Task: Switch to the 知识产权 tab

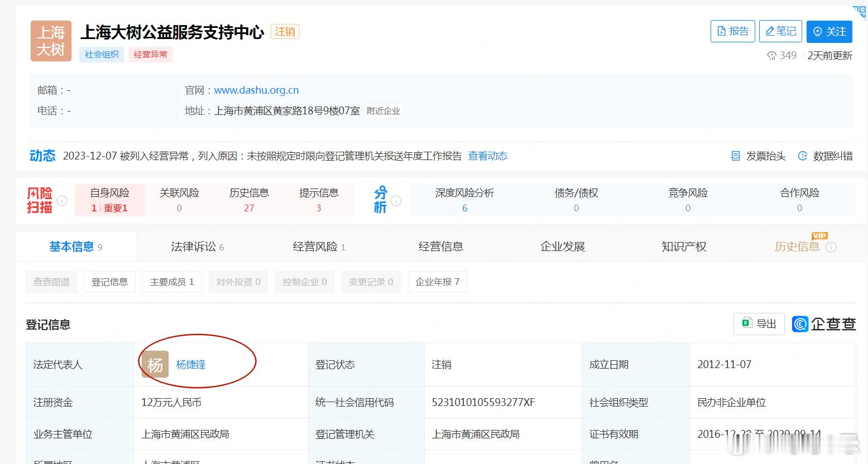Action: (x=684, y=246)
